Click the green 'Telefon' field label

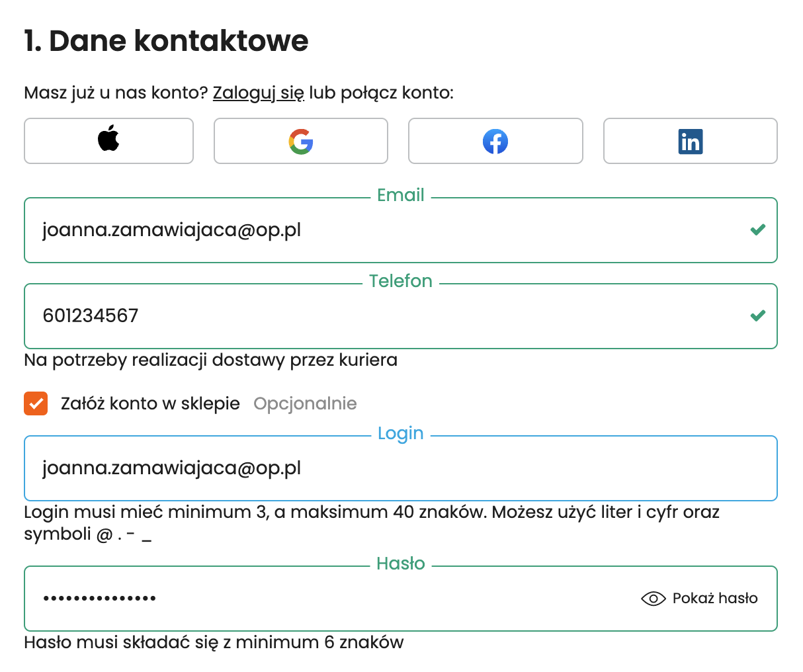tap(401, 281)
